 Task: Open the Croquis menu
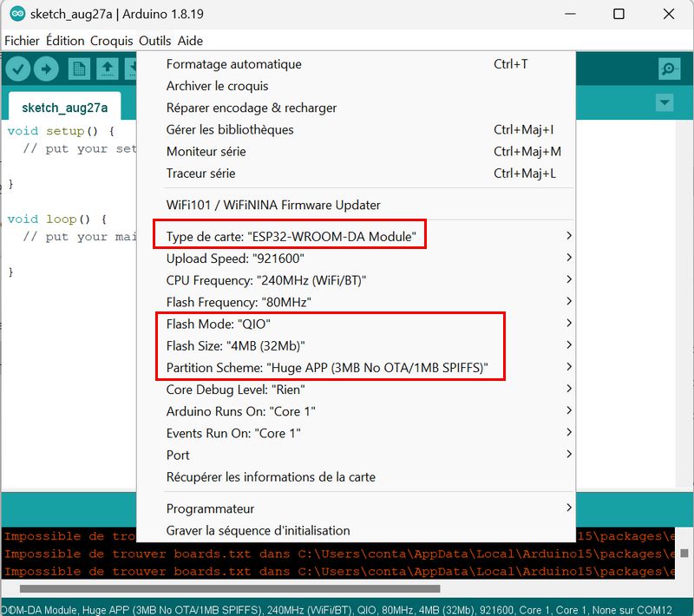click(x=112, y=41)
